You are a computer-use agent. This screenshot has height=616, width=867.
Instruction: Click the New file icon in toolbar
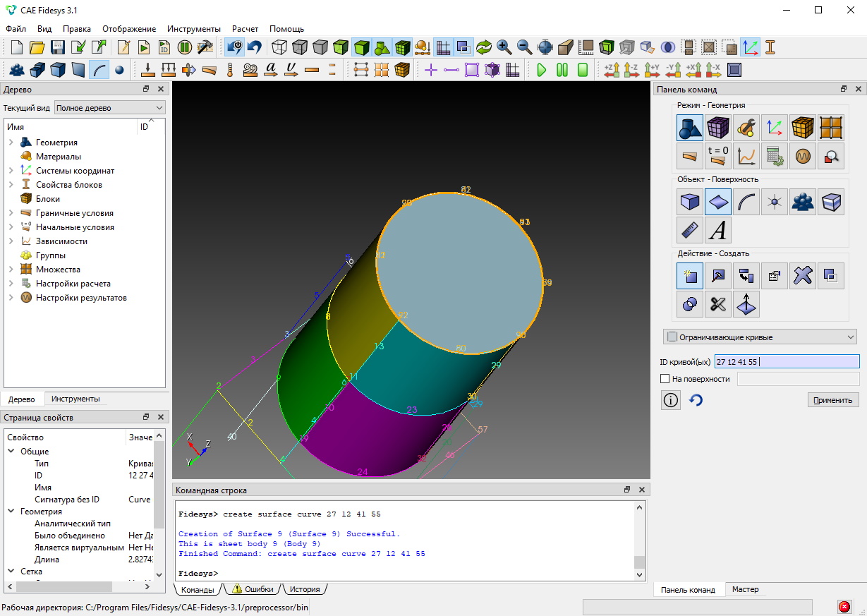click(17, 47)
